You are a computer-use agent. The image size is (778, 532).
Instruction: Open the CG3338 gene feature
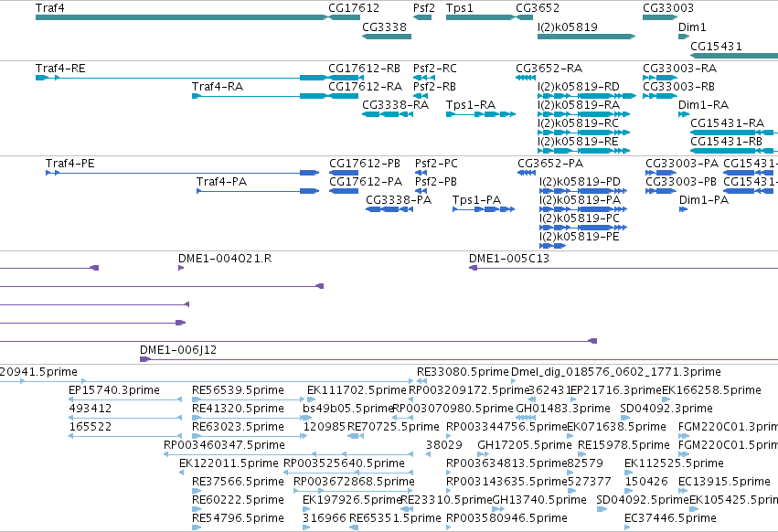tap(387, 37)
